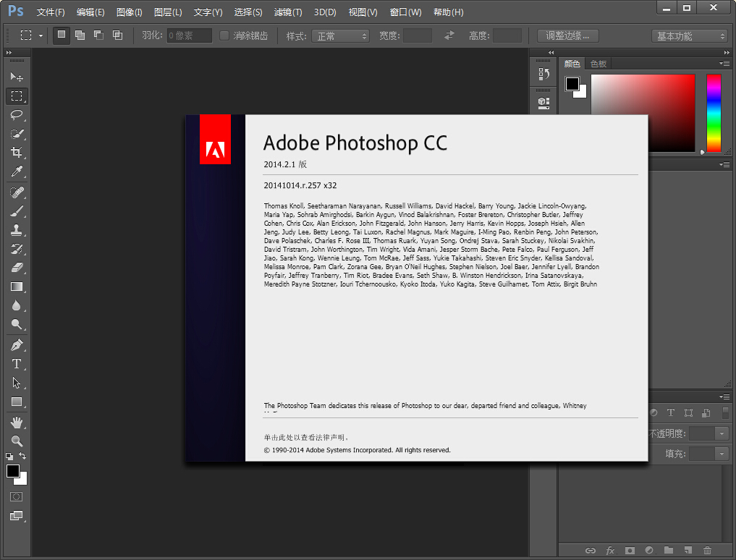Select the Horizontal Type tool
Screen dimensions: 736x560
(16, 364)
